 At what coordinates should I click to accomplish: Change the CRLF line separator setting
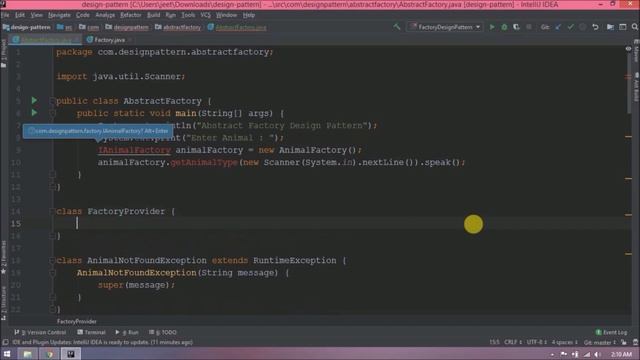[513, 342]
